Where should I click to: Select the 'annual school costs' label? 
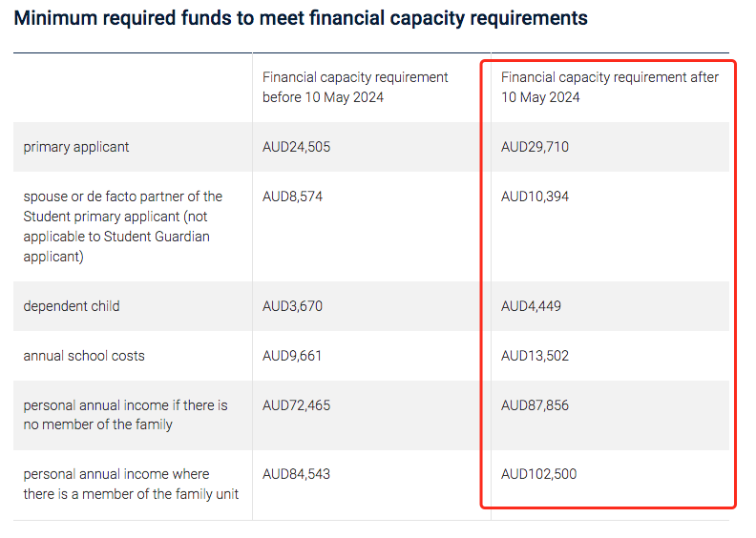pyautogui.click(x=84, y=356)
